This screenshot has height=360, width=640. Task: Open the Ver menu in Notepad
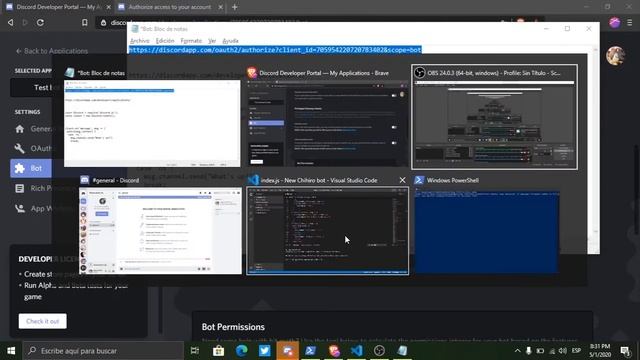pos(212,41)
